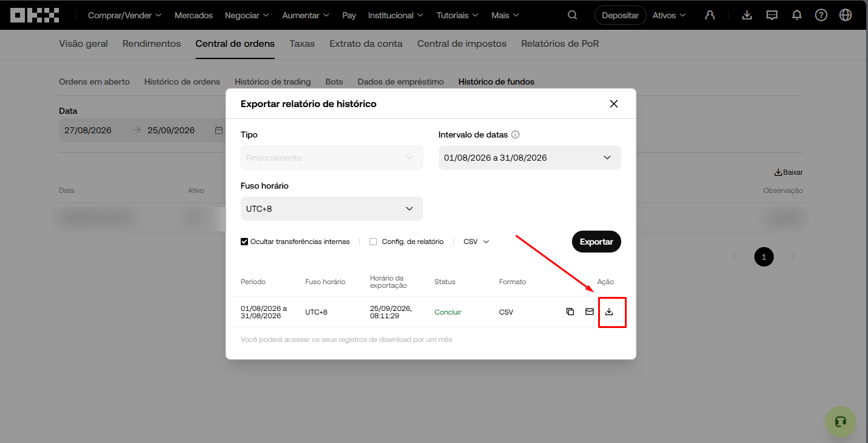Go to page 1 in pagination
The image size is (868, 443).
coord(764,257)
